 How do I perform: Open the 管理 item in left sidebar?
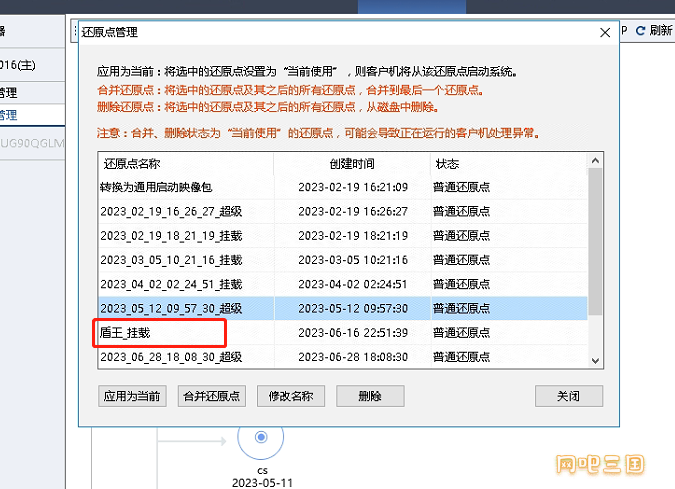pos(10,115)
